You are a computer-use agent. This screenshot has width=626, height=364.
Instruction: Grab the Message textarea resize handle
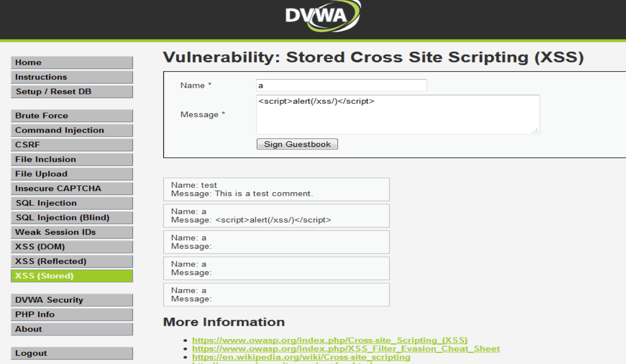(x=535, y=131)
